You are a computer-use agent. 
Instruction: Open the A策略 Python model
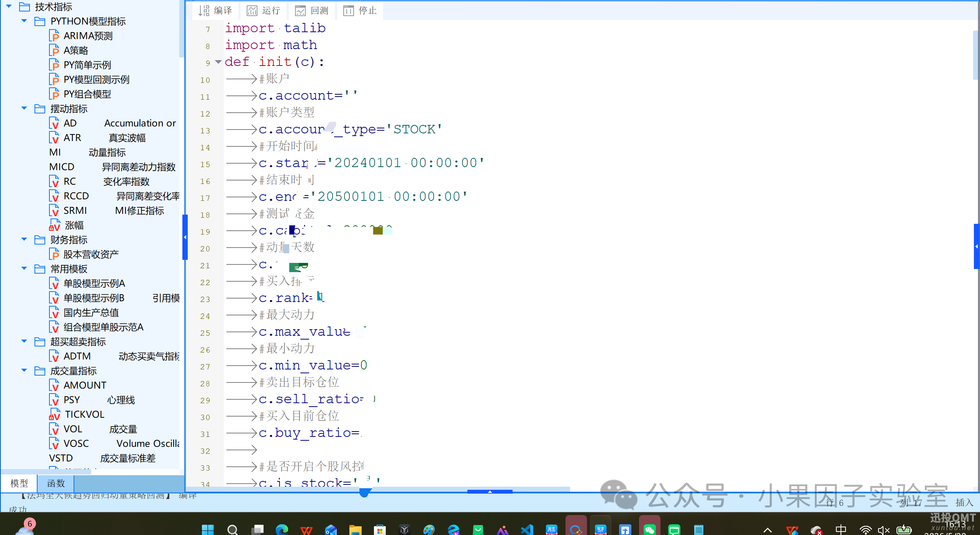click(69, 50)
